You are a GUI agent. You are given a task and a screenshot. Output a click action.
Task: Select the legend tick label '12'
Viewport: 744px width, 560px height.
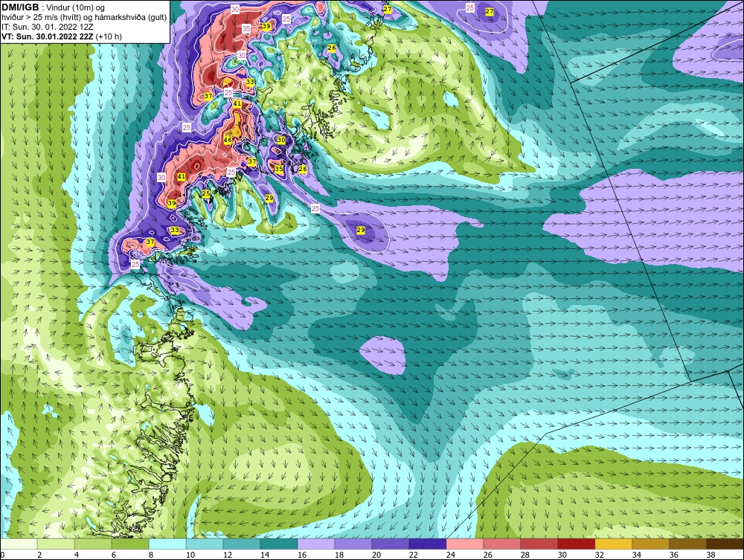coord(228,555)
